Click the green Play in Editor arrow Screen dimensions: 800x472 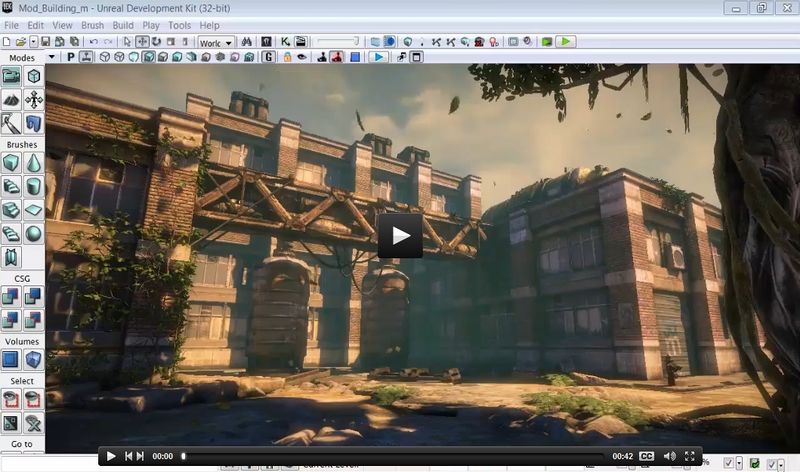(x=565, y=42)
